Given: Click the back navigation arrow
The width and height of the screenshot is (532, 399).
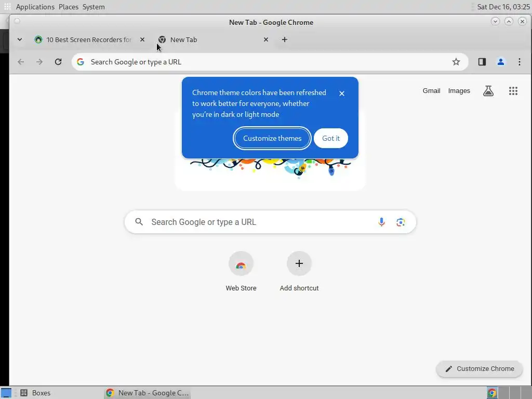Looking at the screenshot, I should tap(21, 62).
